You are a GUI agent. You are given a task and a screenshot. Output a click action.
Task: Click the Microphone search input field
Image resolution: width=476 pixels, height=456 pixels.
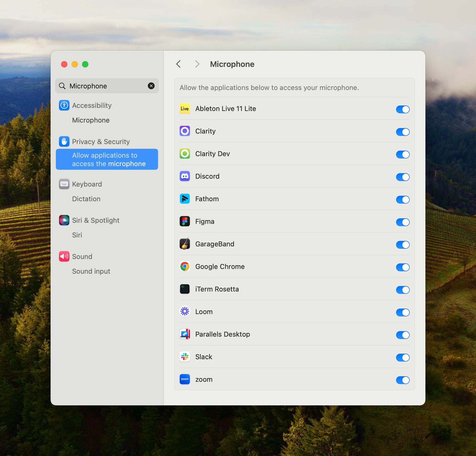pos(107,86)
